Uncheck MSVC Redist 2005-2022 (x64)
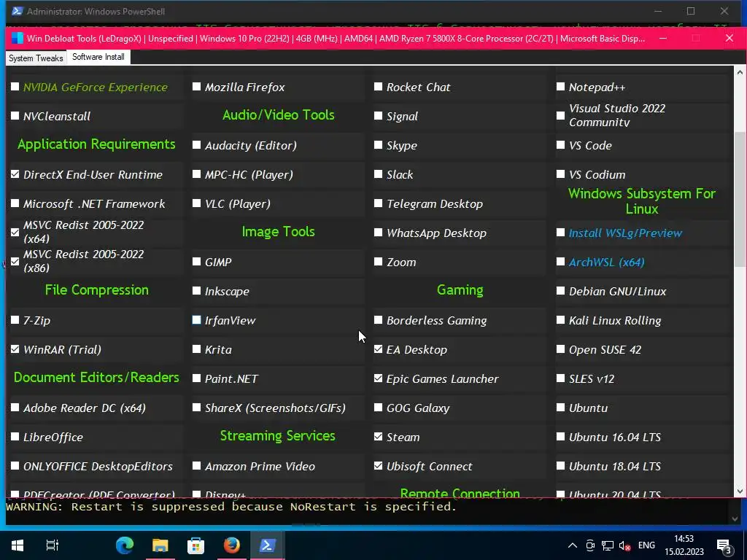 (15, 232)
